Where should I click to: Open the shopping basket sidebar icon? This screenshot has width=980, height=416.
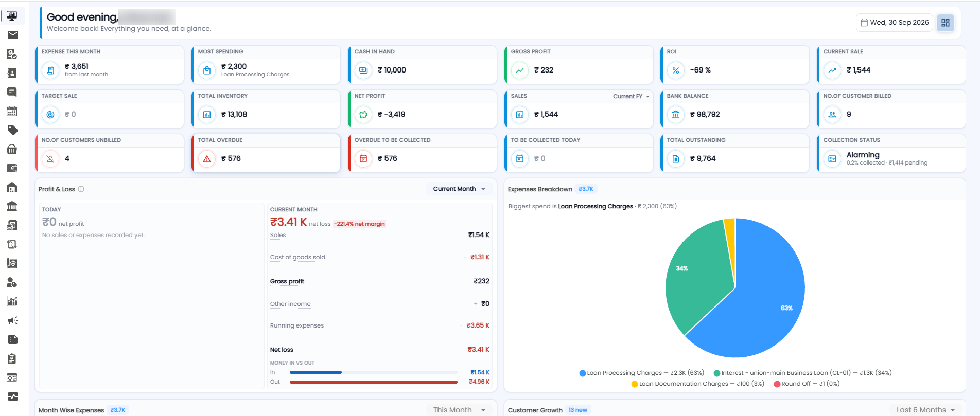[x=12, y=149]
